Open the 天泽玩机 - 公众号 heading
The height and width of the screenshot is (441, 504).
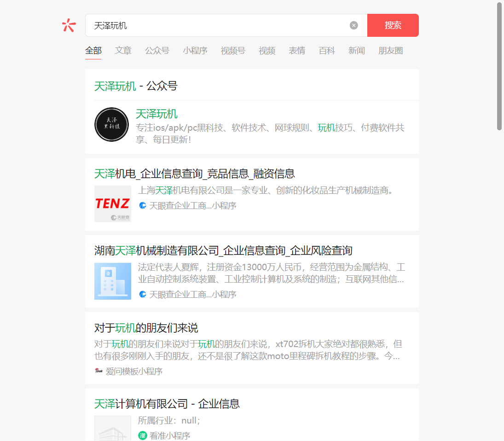(x=136, y=86)
